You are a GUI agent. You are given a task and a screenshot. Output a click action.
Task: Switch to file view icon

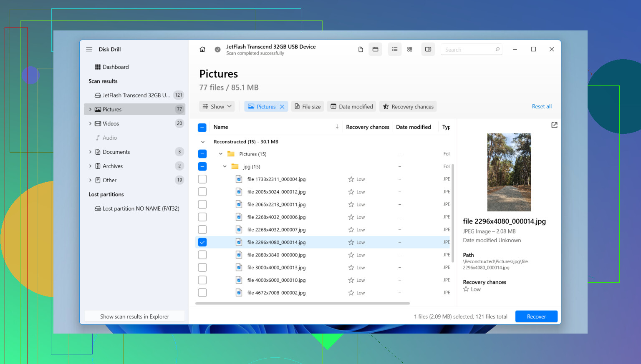(x=361, y=49)
